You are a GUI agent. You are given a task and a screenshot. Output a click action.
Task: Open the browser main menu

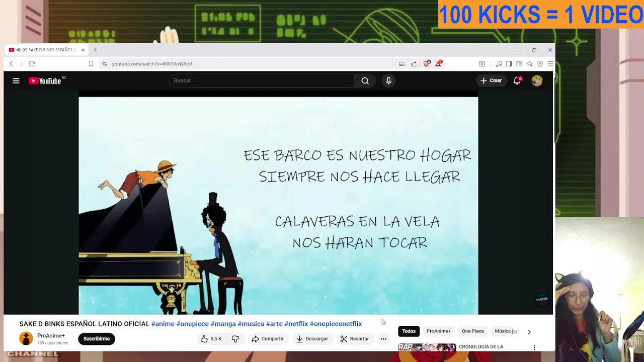coord(550,64)
